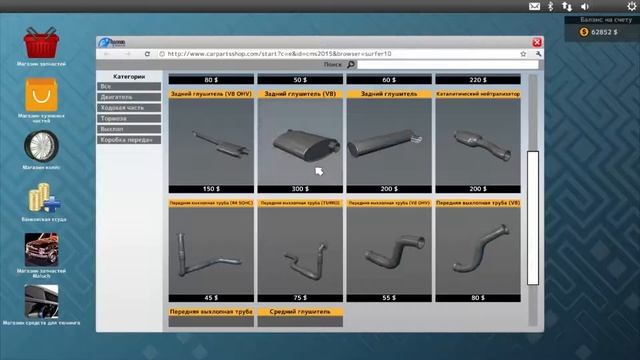Go back with the browser back arrow
The width and height of the screenshot is (640, 360).
click(107, 54)
